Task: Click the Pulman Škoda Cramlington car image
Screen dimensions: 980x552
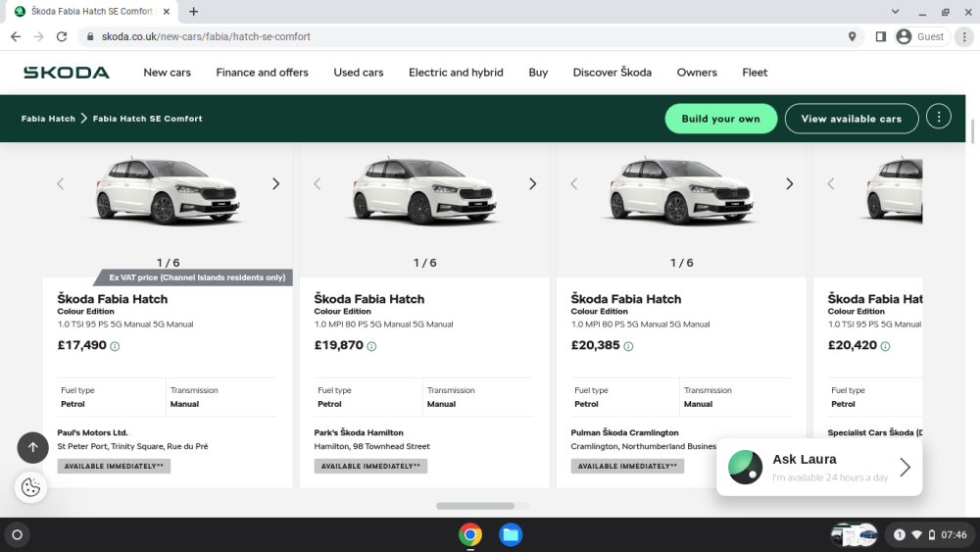Action: pos(681,190)
